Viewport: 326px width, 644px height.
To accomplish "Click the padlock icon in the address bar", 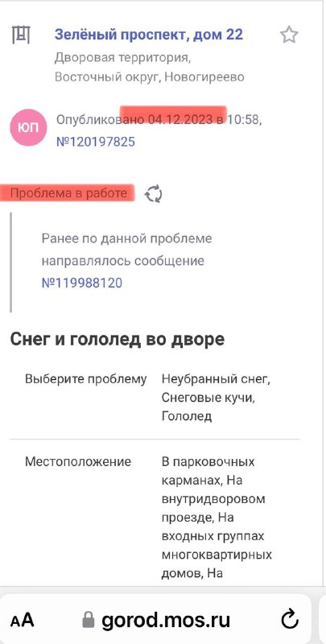I will [x=89, y=619].
